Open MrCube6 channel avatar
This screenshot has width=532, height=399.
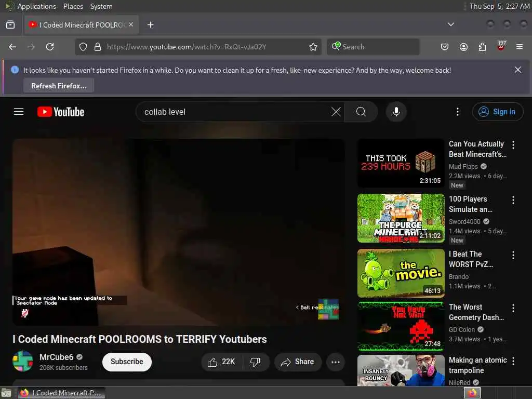pos(23,361)
